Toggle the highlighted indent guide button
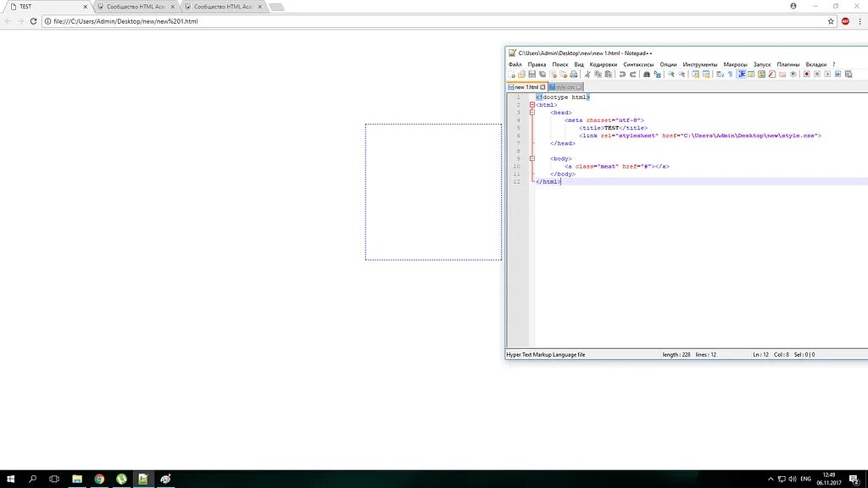Viewport: 868px width, 488px height. (x=741, y=75)
